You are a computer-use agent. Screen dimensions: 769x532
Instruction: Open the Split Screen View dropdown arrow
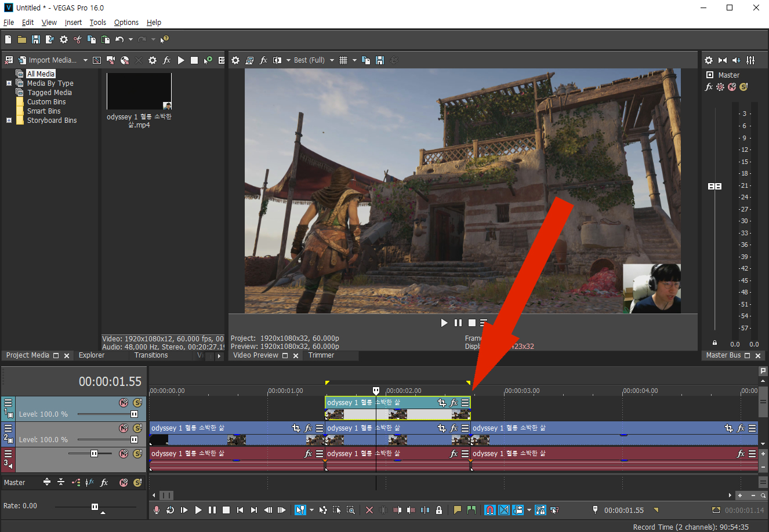[288, 60]
